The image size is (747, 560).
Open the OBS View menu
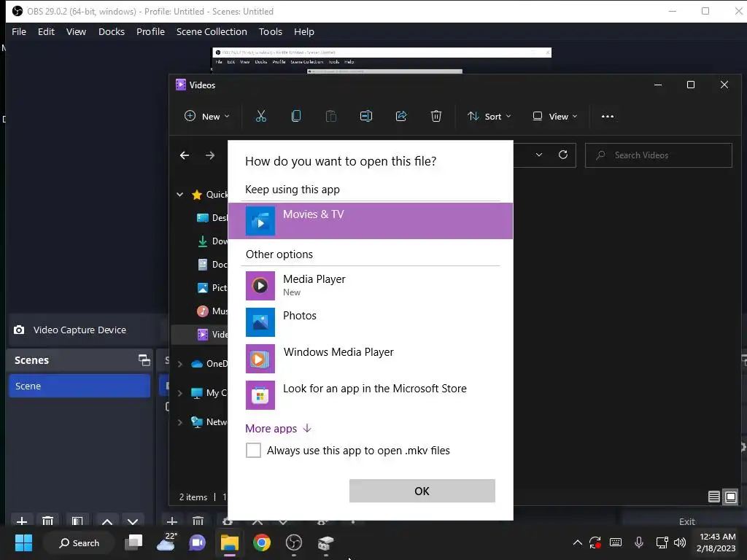pos(76,31)
